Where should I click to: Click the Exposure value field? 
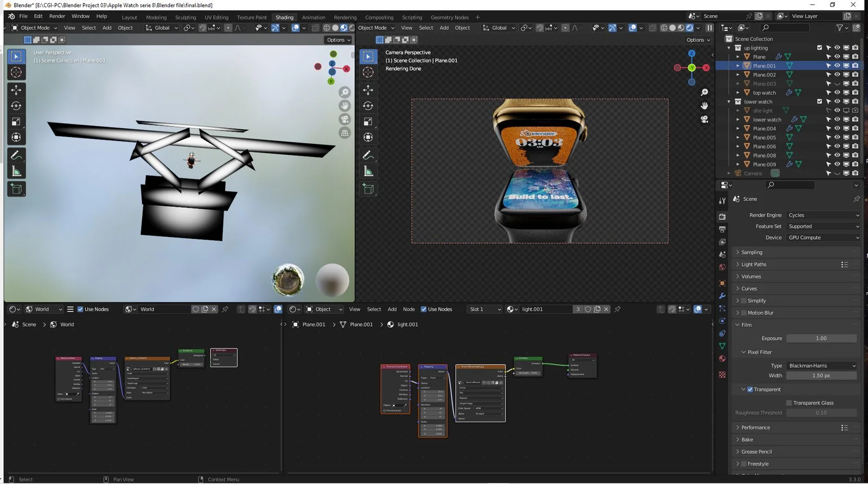coord(821,339)
